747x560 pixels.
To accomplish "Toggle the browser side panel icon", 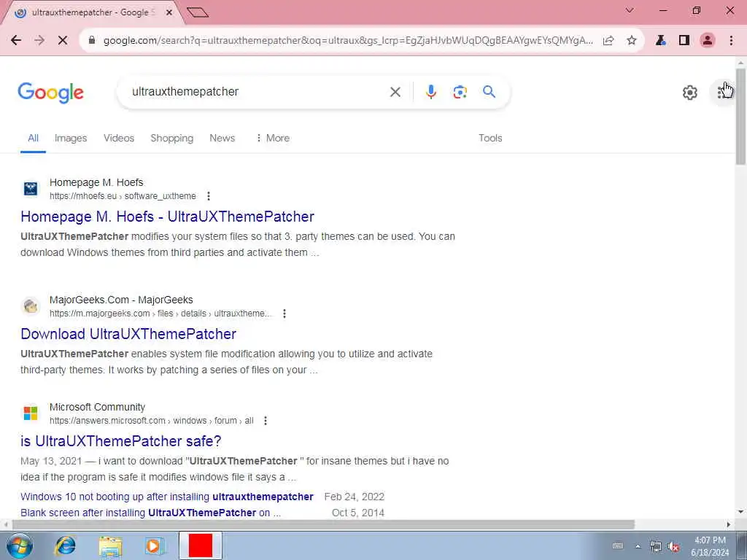I will tap(684, 41).
